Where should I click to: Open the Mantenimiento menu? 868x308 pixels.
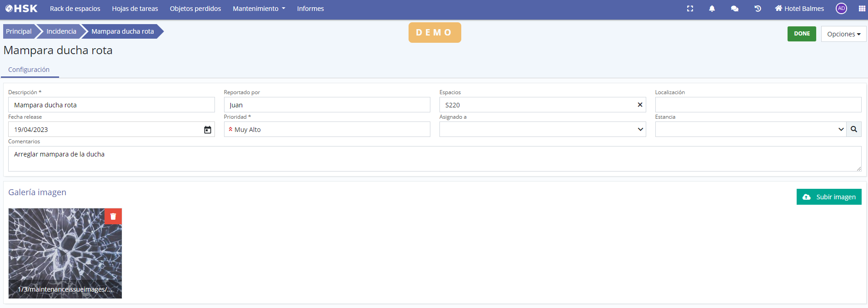tap(259, 9)
